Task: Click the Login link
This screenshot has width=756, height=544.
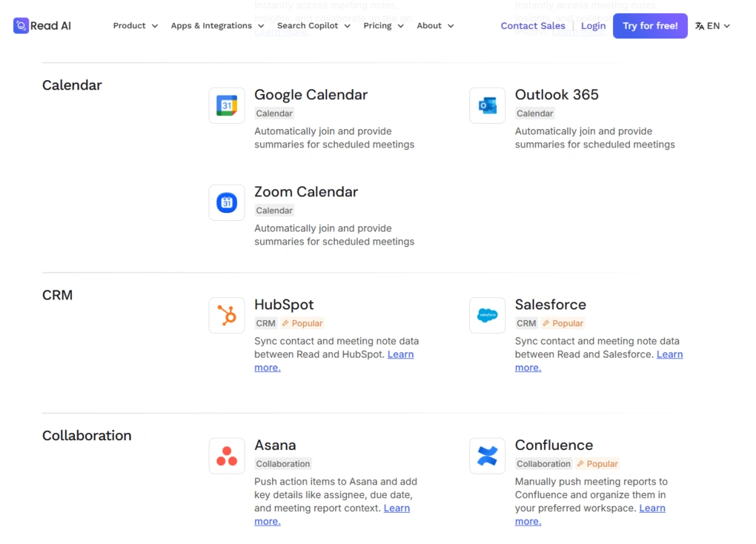Action: point(593,25)
